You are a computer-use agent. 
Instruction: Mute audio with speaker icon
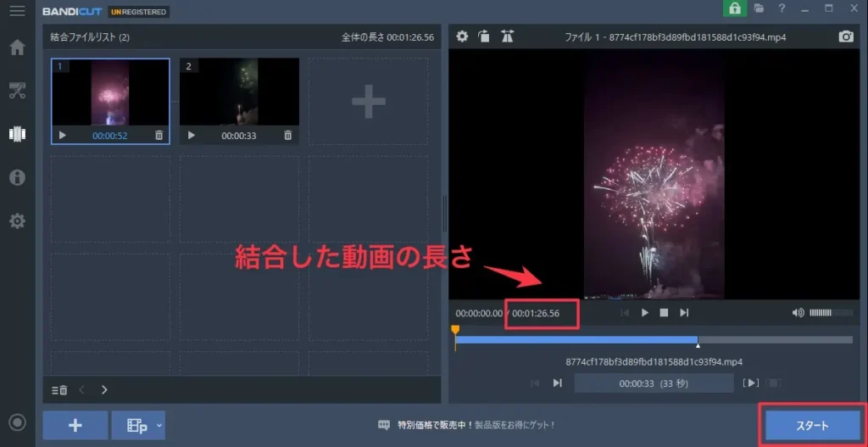(x=798, y=313)
